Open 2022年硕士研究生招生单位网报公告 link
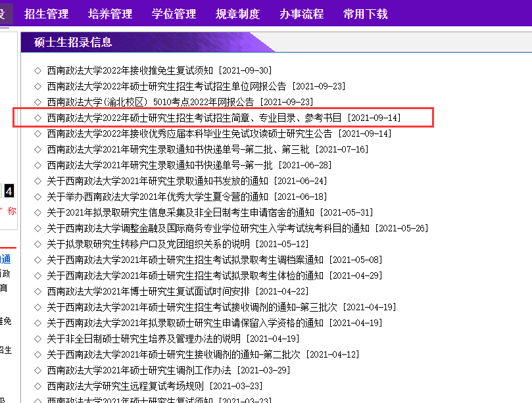This screenshot has width=532, height=403. 166,86
